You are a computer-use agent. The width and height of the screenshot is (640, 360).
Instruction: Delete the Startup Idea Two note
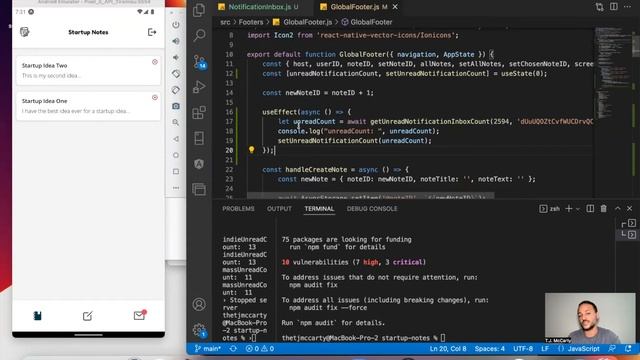[155, 62]
